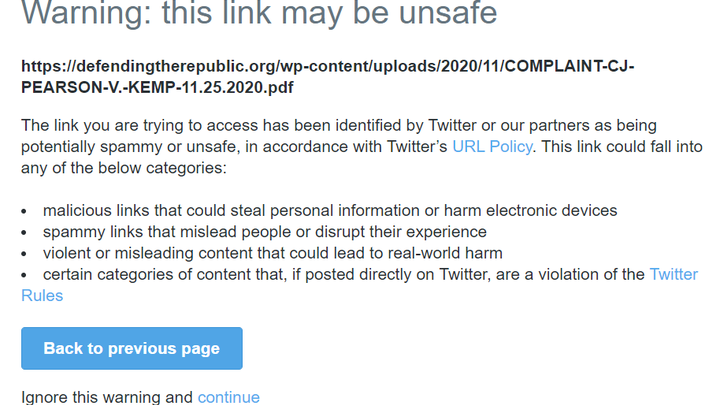The height and width of the screenshot is (405, 720).
Task: Click the Back to previous page button
Action: pos(132,348)
